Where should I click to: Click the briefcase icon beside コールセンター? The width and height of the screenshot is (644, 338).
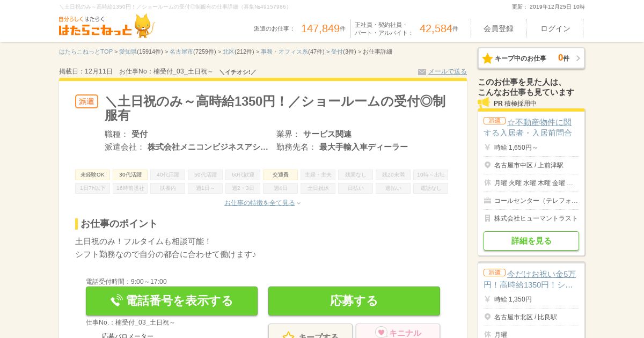coord(487,201)
